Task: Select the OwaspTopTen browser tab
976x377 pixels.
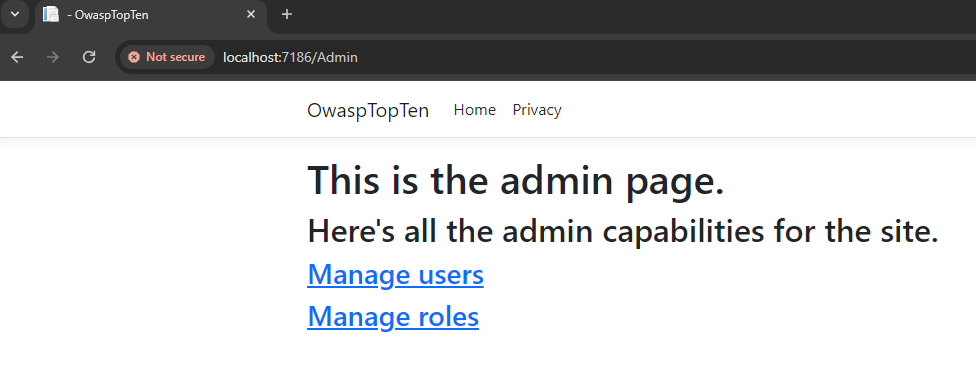Action: pyautogui.click(x=151, y=15)
